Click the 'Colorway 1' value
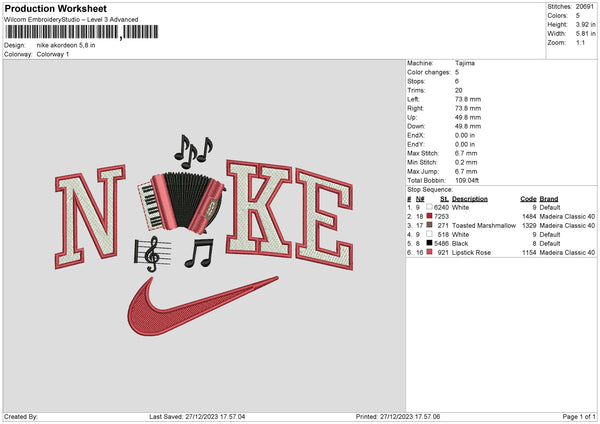 (53, 54)
